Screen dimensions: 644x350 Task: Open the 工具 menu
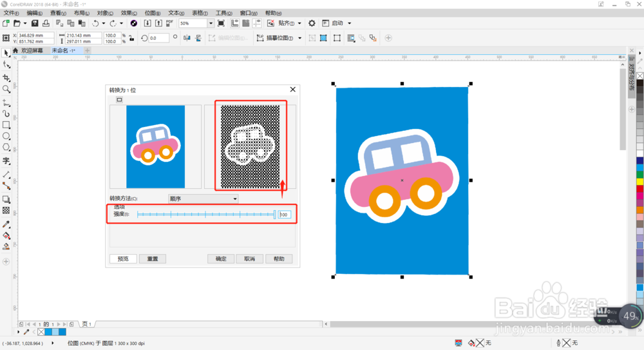(224, 13)
